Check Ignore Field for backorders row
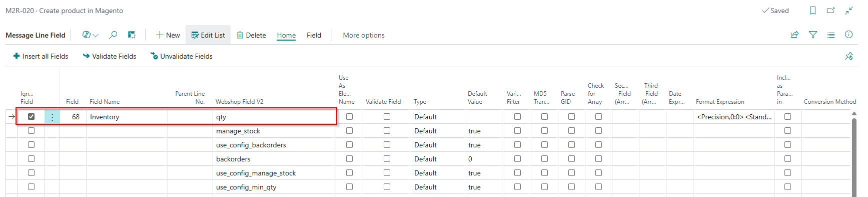 (x=31, y=159)
